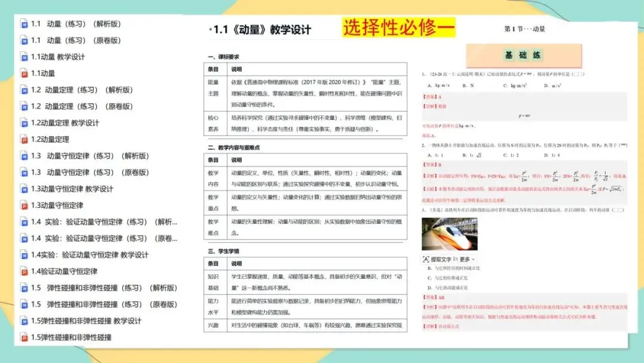Click the 提取文字 button label
This screenshot has height=363, width=644.
point(441,259)
